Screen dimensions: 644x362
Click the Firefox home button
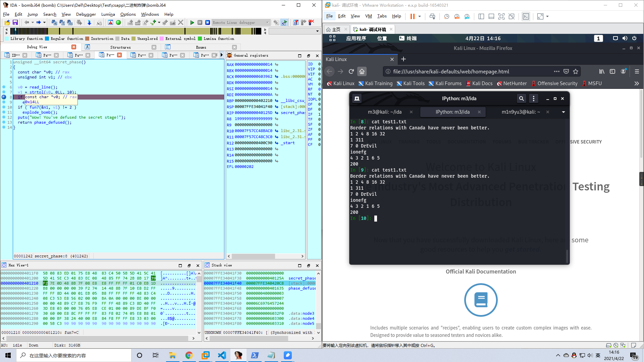tap(362, 71)
